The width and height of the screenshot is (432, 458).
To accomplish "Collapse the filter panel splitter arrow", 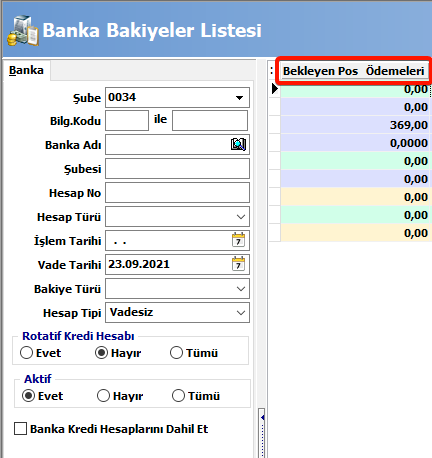I will pos(262,417).
